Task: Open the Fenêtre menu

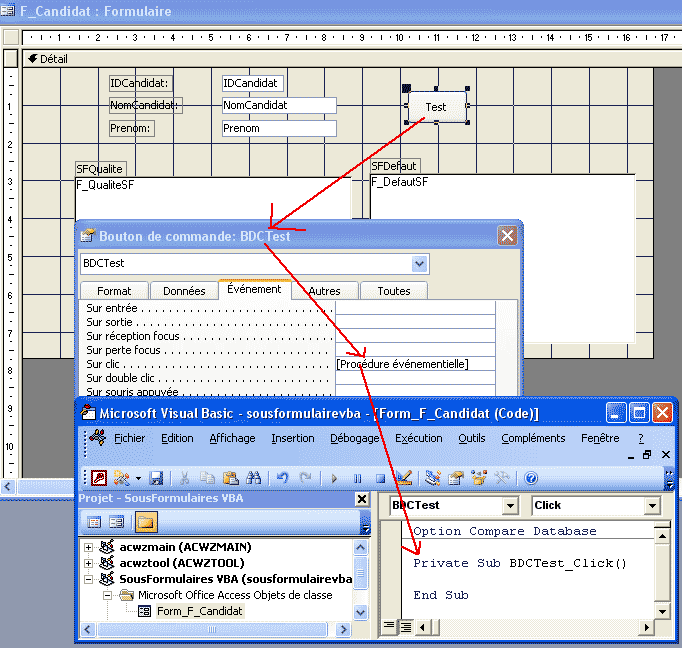Action: pos(600,438)
